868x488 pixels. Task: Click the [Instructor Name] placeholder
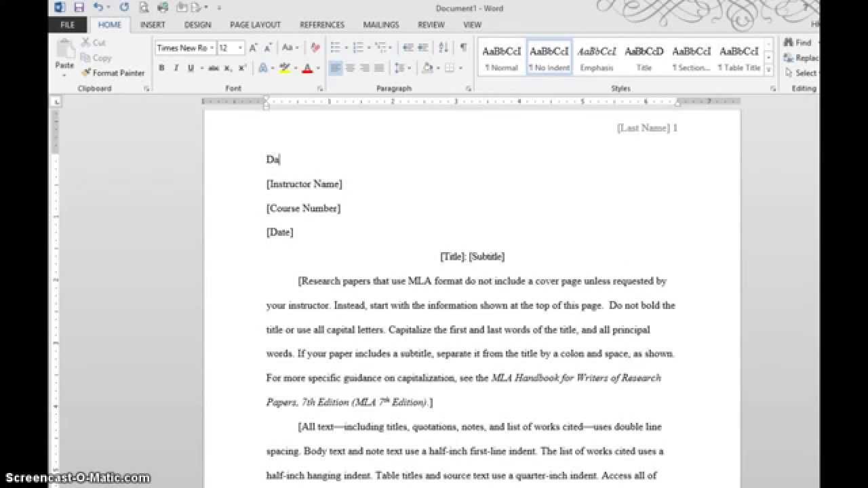click(x=304, y=184)
